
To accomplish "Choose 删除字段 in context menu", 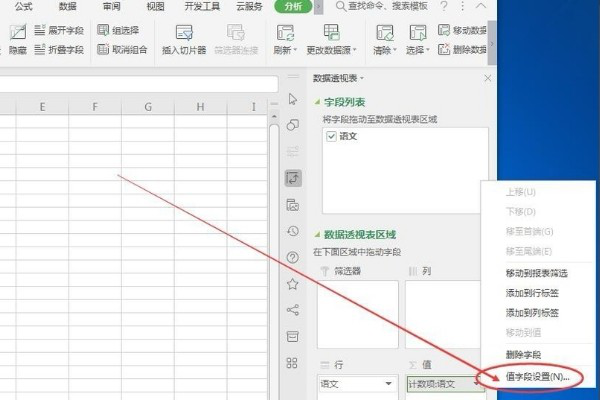I will point(523,355).
